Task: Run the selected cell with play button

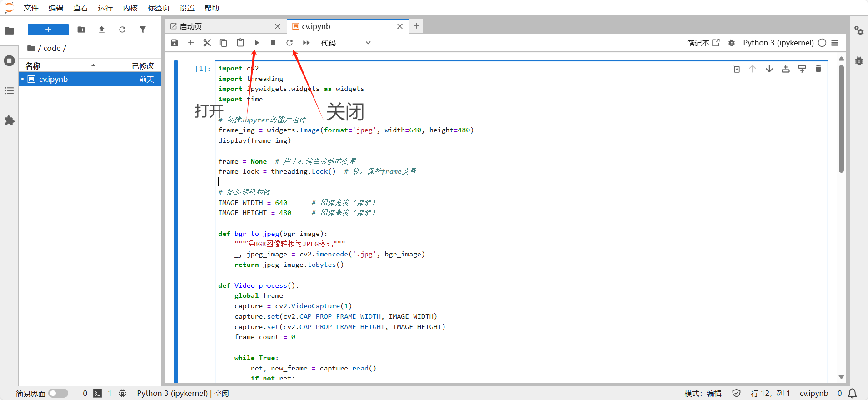Action: click(x=257, y=43)
